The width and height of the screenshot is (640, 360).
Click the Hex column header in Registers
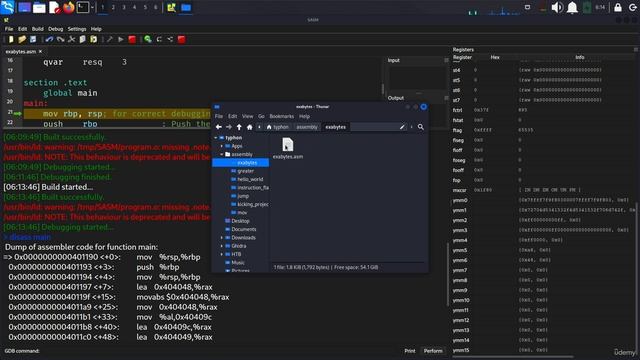click(x=495, y=58)
